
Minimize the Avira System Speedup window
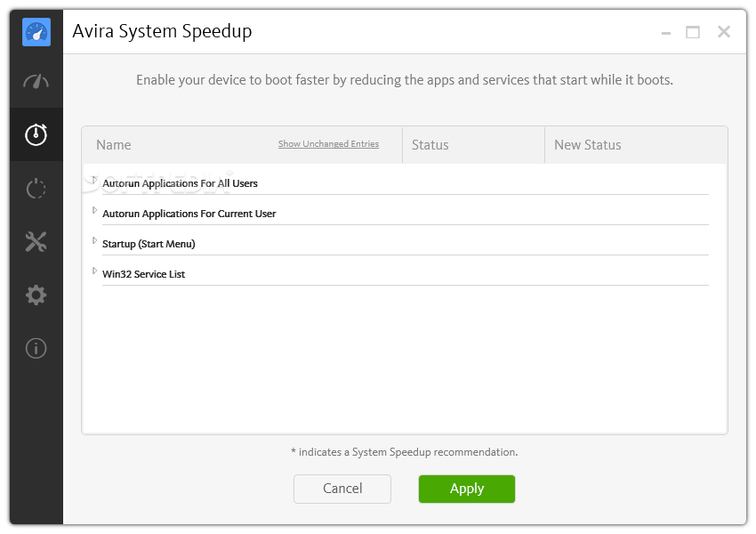click(666, 33)
